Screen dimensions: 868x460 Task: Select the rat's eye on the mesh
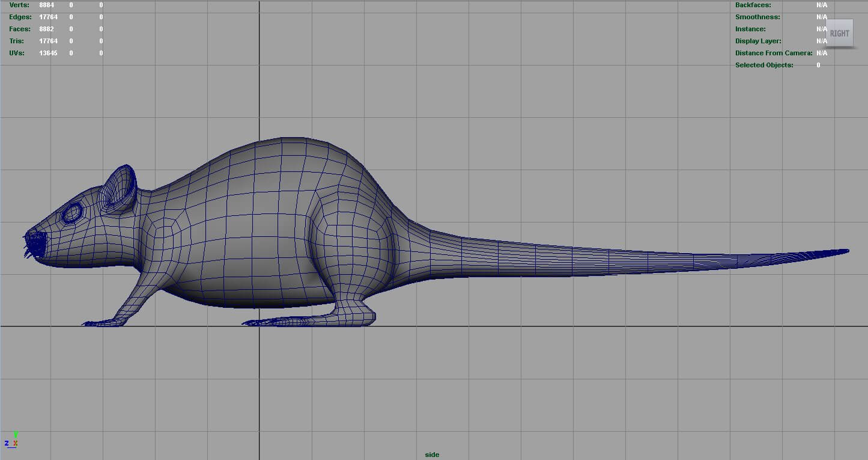[x=73, y=212]
